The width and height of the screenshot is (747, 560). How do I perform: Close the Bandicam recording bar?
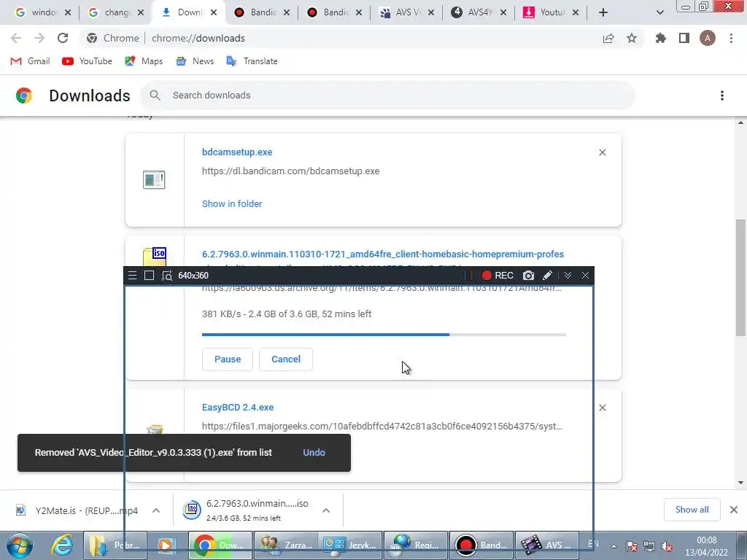[586, 275]
